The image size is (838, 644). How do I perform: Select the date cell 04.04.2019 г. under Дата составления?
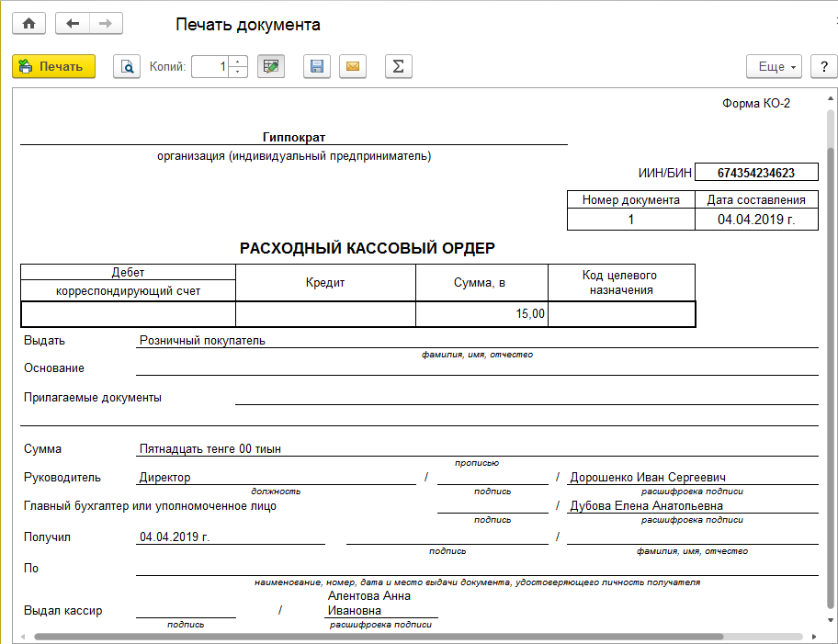coord(756,220)
